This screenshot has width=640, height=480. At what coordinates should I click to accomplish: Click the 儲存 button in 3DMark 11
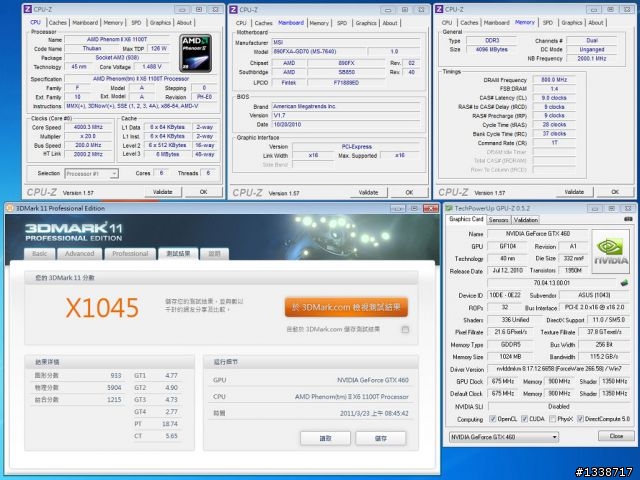(x=381, y=438)
